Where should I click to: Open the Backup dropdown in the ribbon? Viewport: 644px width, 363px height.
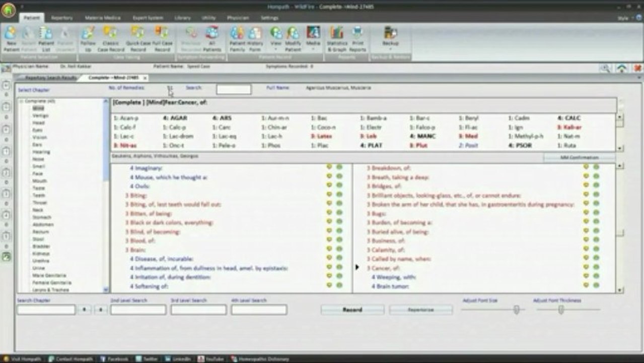(x=390, y=39)
